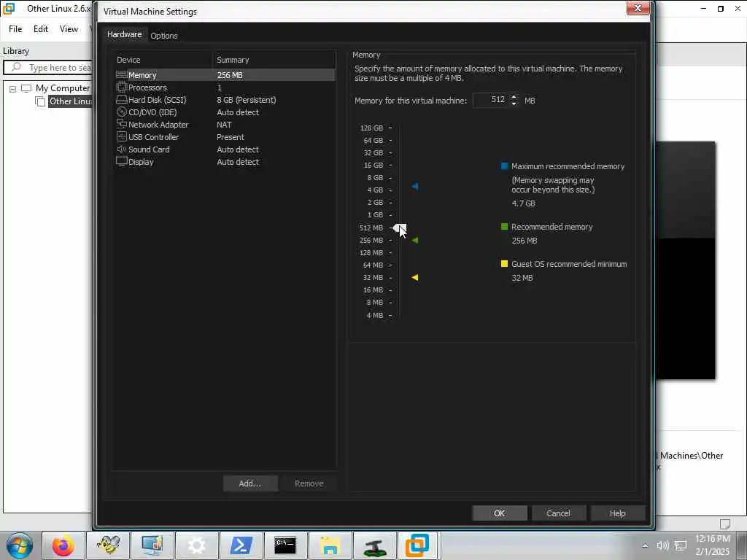Click the yellow guest OS minimum marker
The width and height of the screenshot is (747, 560).
coord(415,277)
